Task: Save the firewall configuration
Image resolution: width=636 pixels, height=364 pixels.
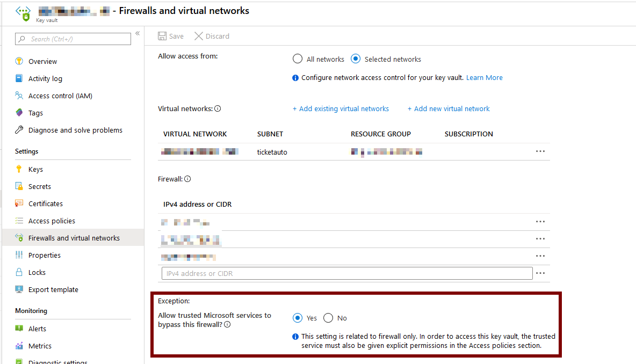Action: (x=170, y=36)
